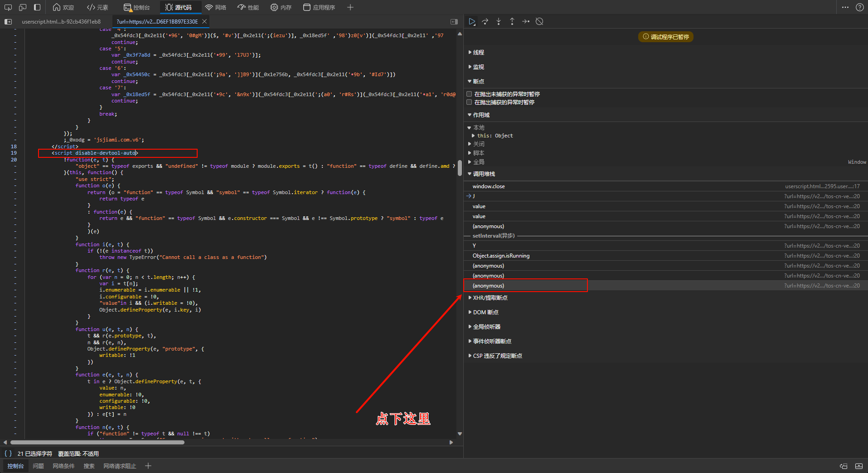Expand the 脚本 (Script) scope
The image size is (868, 473).
click(x=476, y=153)
